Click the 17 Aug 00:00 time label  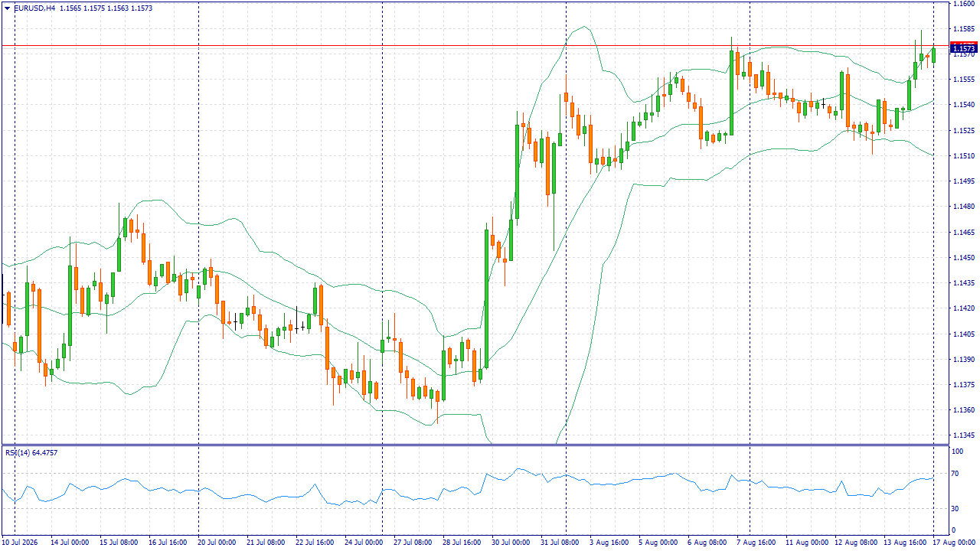955,543
